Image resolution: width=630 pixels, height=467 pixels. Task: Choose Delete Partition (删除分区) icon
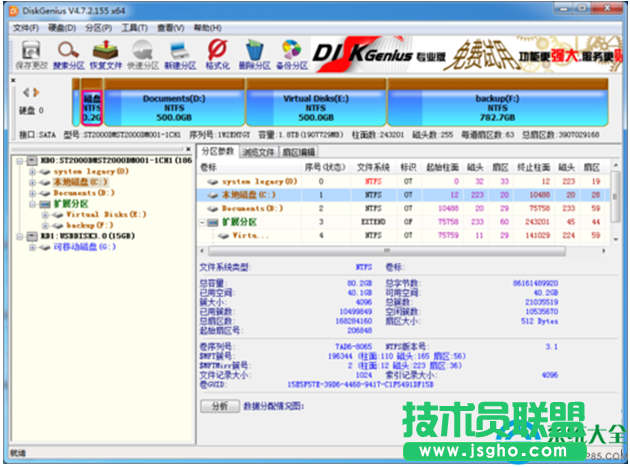point(254,55)
